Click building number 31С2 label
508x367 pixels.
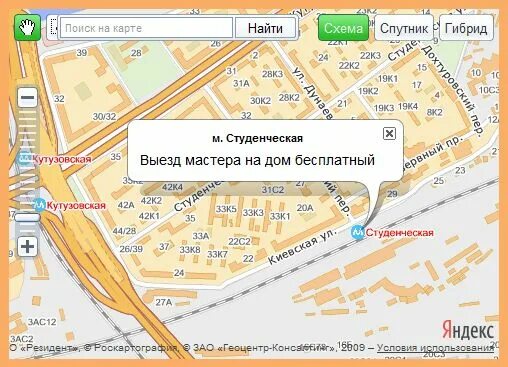pyautogui.click(x=273, y=190)
